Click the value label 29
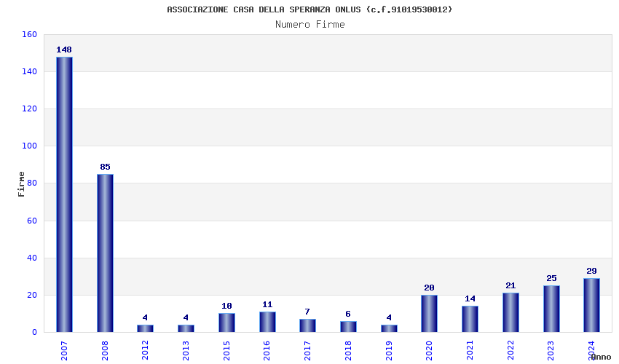 [591, 272]
